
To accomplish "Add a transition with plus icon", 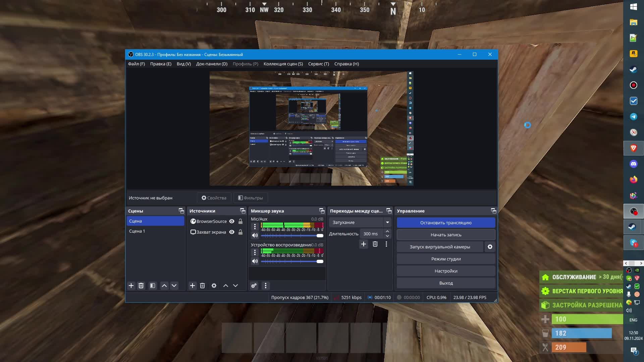I will (364, 244).
